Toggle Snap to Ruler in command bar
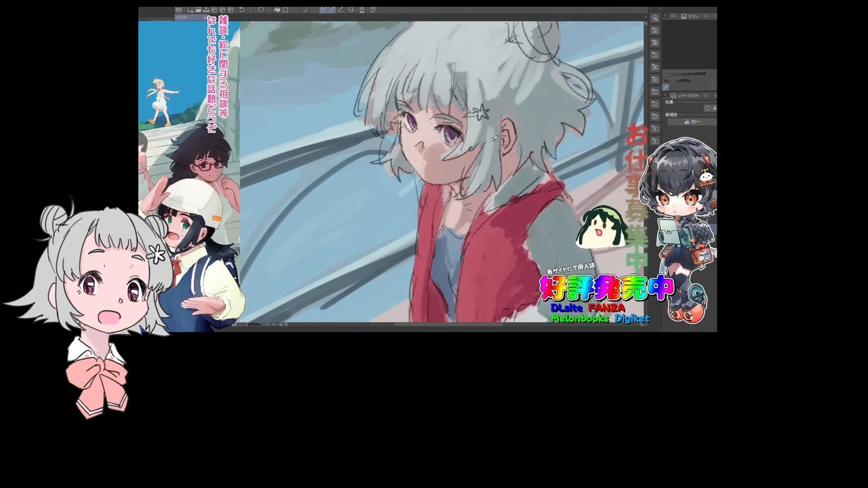This screenshot has height=488, width=868. pos(325,10)
